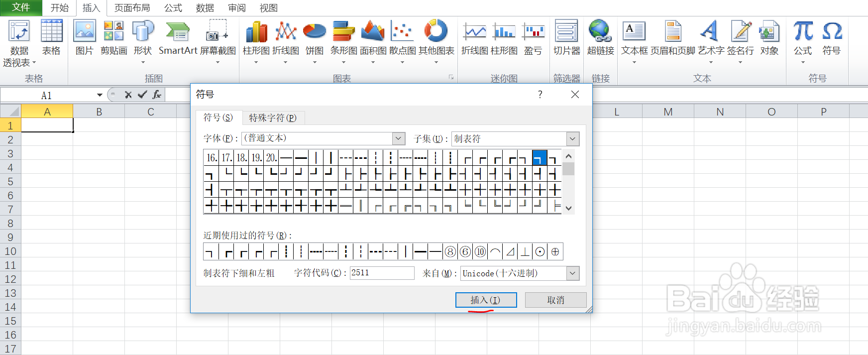
Task: Click cell A1
Action: click(x=47, y=125)
